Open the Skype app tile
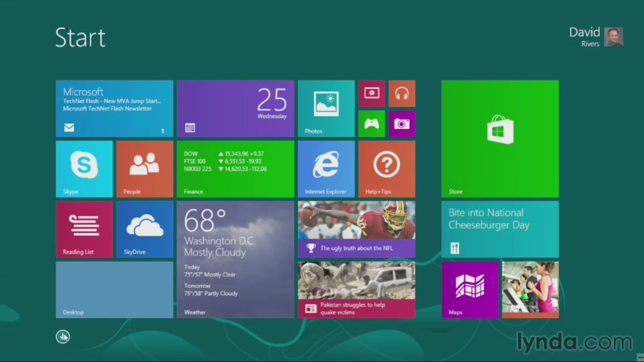This screenshot has height=362, width=644. pyautogui.click(x=84, y=168)
